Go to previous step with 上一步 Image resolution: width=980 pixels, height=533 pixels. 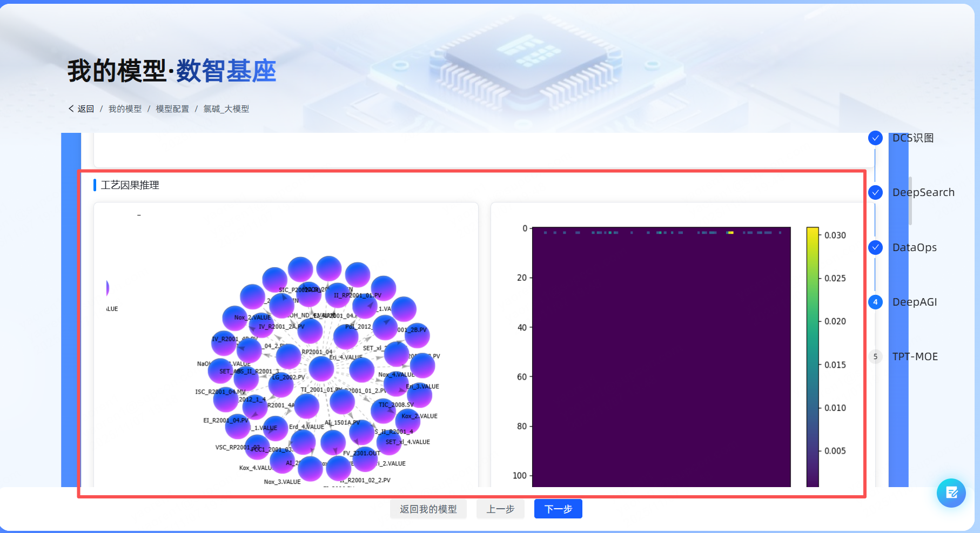point(500,509)
